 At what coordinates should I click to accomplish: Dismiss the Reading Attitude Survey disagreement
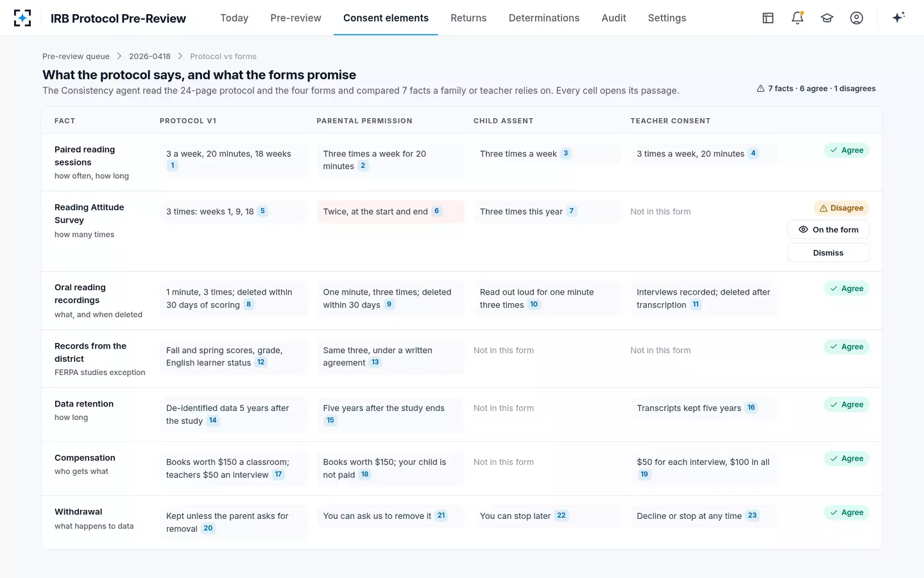pyautogui.click(x=828, y=253)
